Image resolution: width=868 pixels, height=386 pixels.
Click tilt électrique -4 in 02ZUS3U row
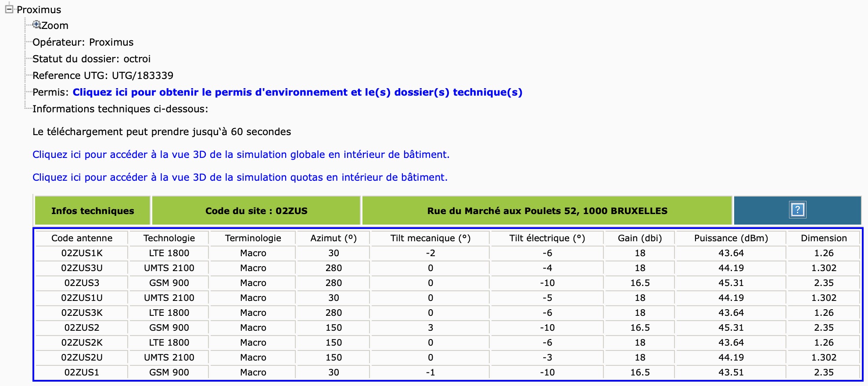point(547,268)
